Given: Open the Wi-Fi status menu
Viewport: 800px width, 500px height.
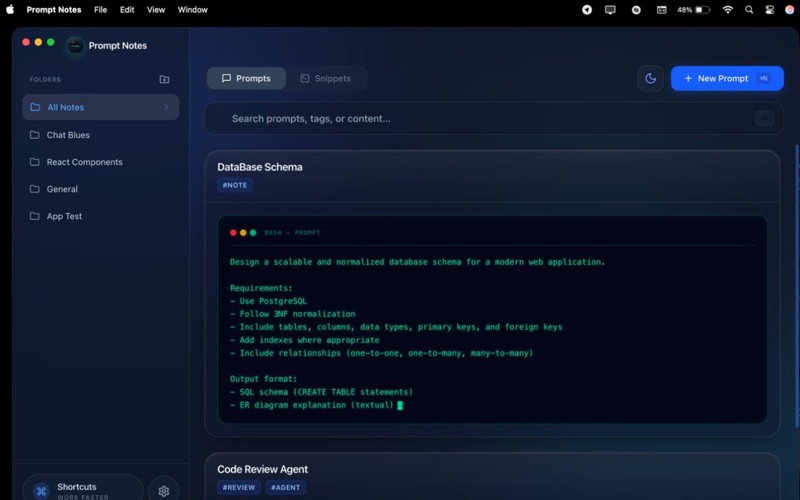Looking at the screenshot, I should [x=728, y=10].
